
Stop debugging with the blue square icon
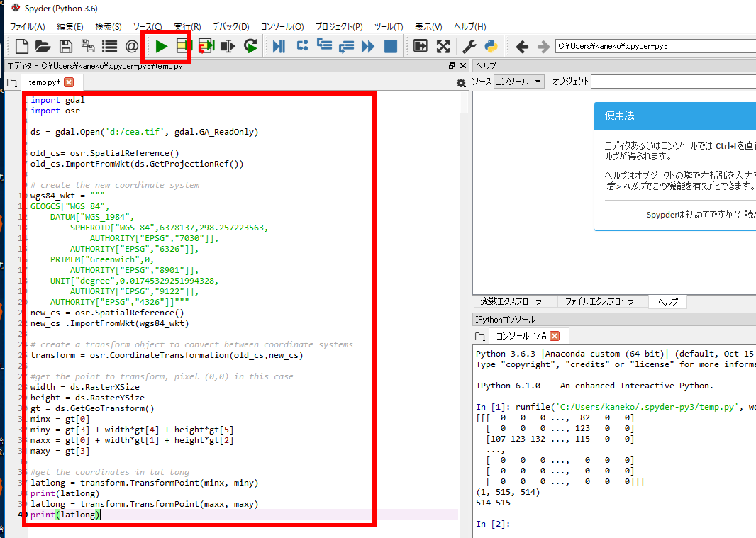(390, 47)
